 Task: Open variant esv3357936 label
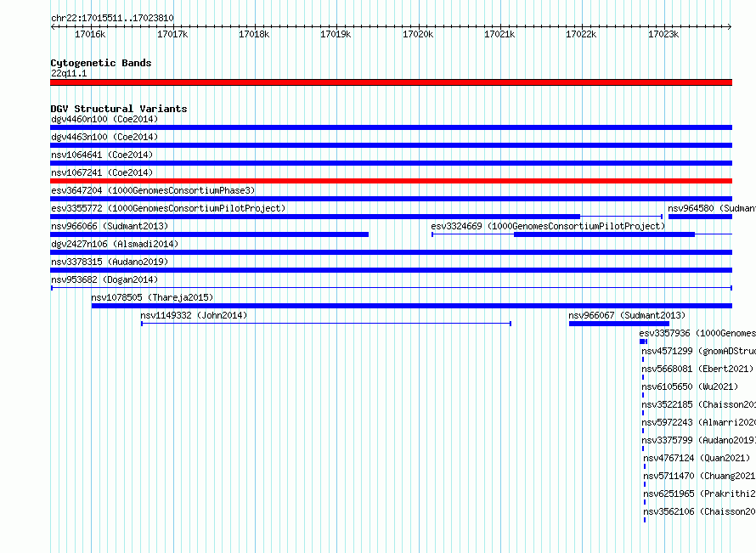[697, 333]
